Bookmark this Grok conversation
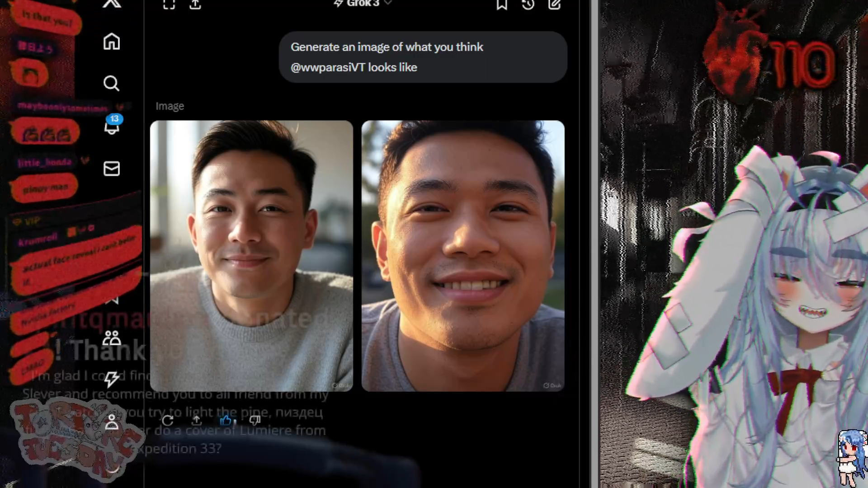868x488 pixels. click(x=502, y=5)
